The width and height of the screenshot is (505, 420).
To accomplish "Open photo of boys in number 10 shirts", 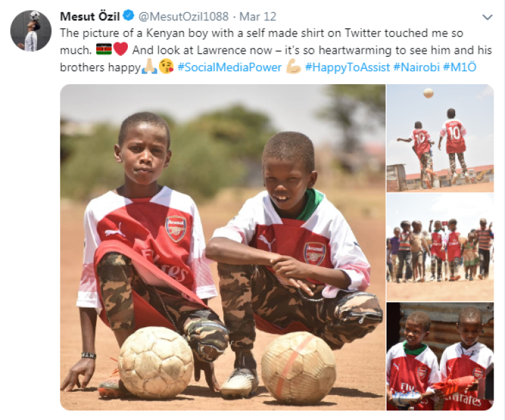I will [x=440, y=139].
